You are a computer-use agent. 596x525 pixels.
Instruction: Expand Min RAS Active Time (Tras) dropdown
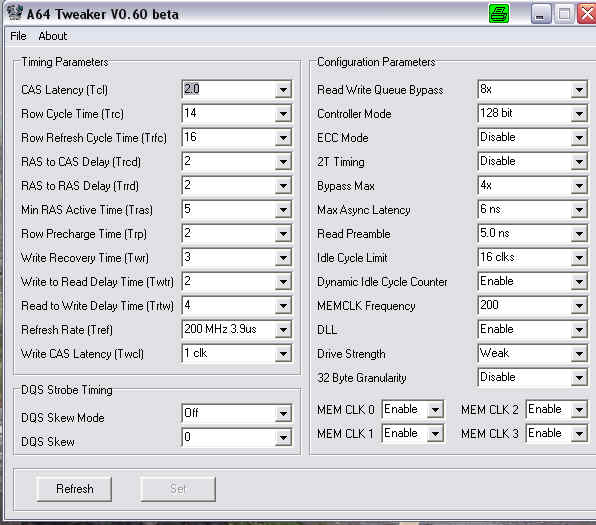283,209
